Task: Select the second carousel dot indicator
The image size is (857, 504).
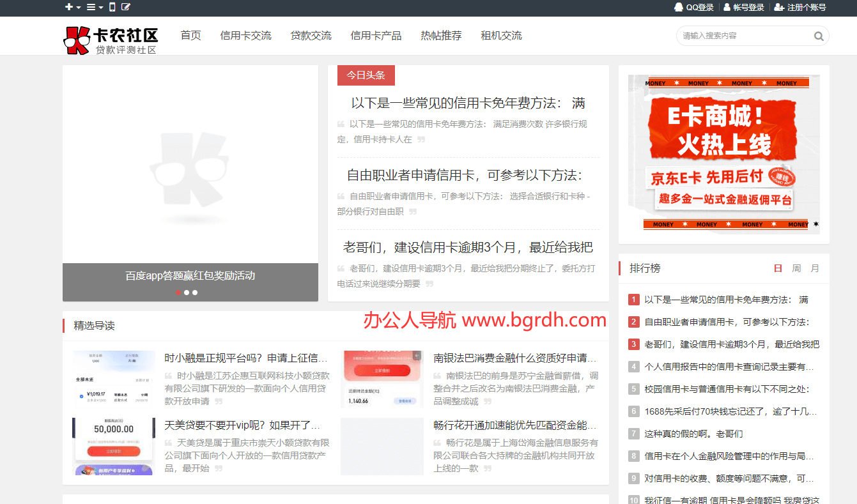Action: point(187,293)
